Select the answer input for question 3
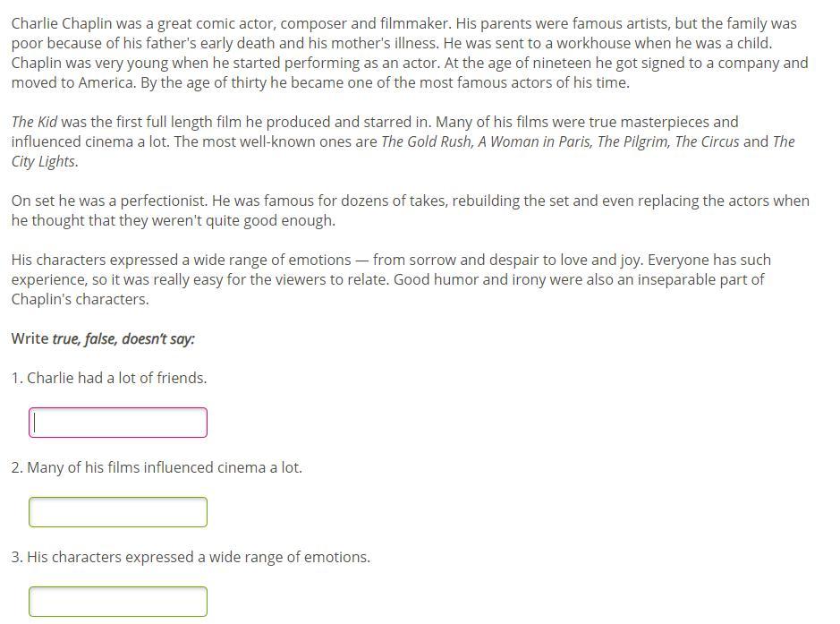Viewport: 840px width, 624px height. pyautogui.click(x=118, y=602)
